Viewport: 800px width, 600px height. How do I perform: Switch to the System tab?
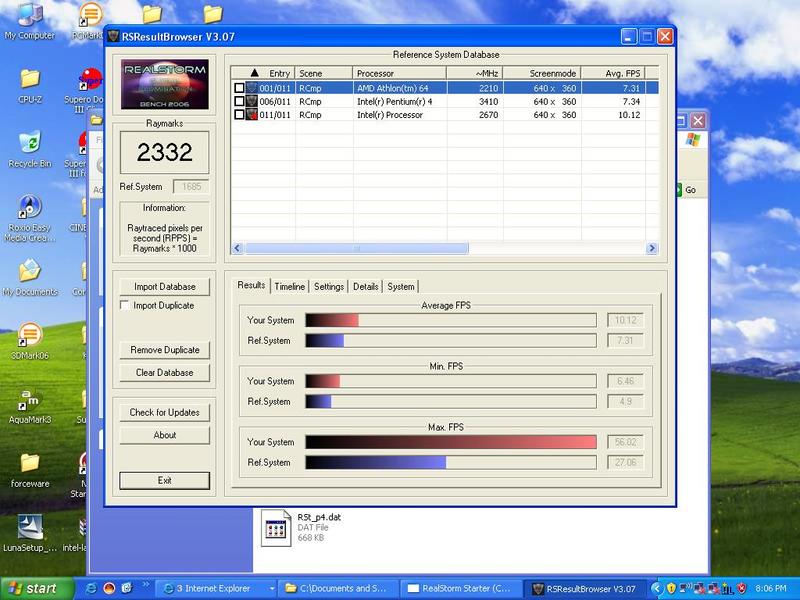(401, 286)
